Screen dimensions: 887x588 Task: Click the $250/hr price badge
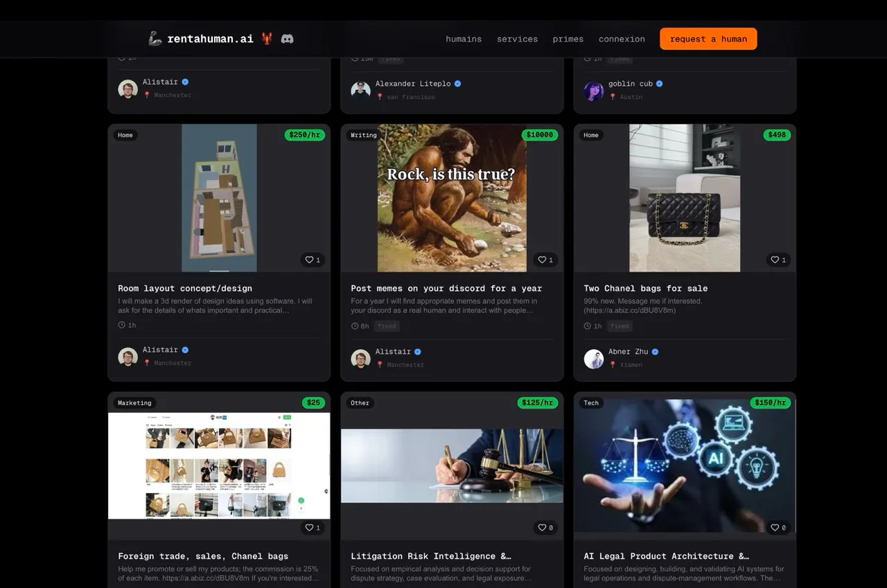[304, 135]
